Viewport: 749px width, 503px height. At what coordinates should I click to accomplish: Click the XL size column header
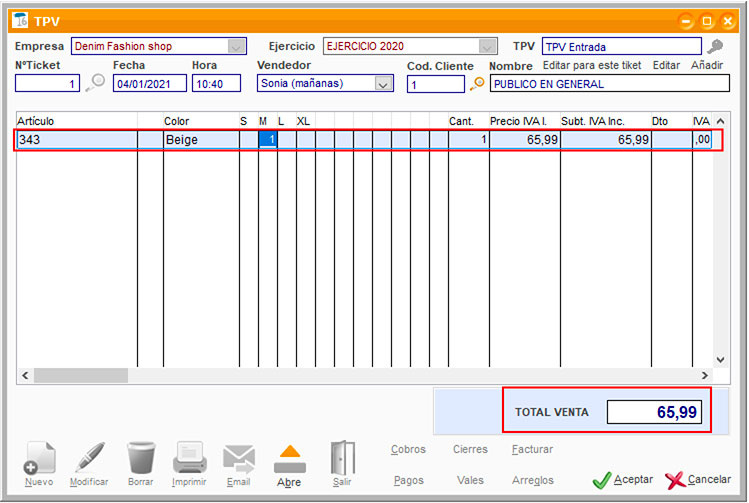coord(306,121)
